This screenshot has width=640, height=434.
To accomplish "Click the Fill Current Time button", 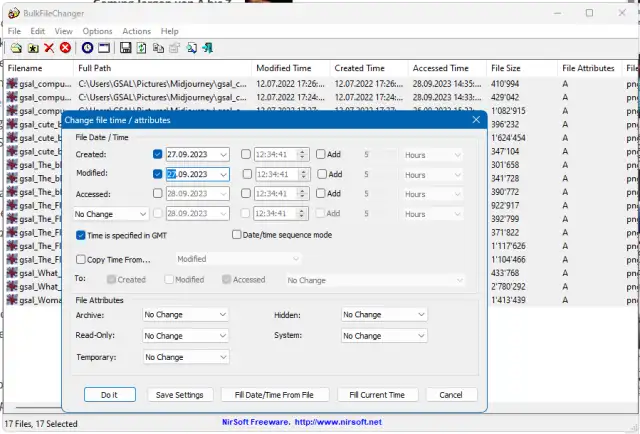I will pyautogui.click(x=376, y=395).
